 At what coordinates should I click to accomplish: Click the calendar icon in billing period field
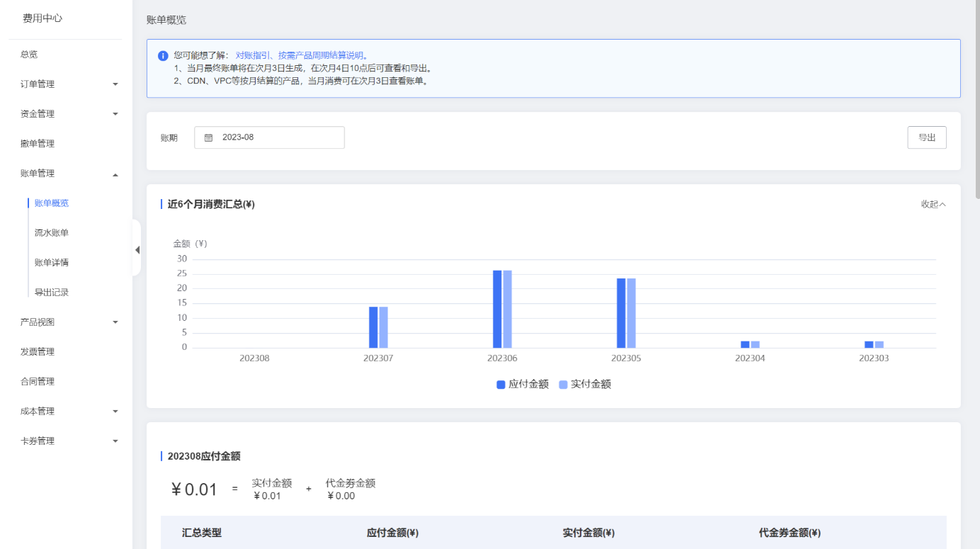(x=209, y=137)
